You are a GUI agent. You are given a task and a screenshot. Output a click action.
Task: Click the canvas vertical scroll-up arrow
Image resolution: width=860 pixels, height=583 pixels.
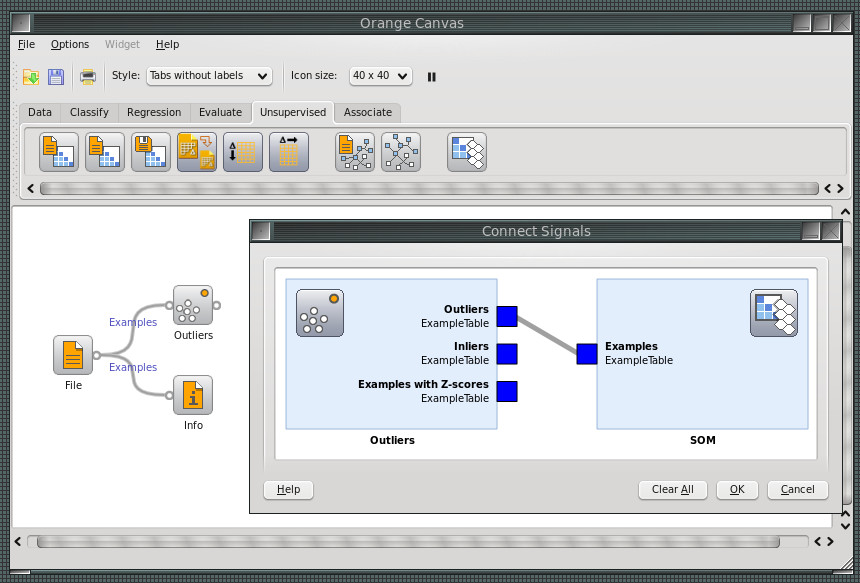click(845, 212)
